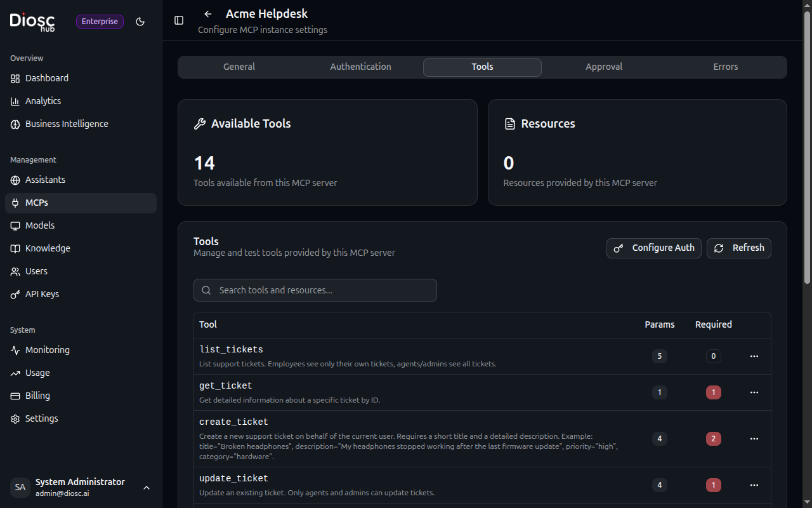
Task: Switch to the Approval tab
Action: [603, 67]
